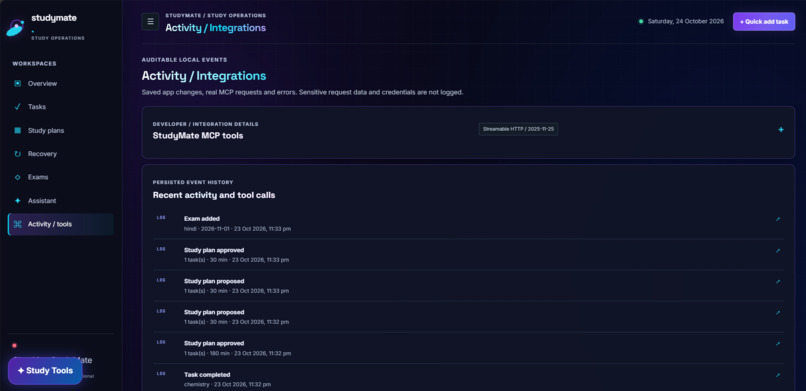Expand StudyMate MCP tools with plus icon
Image resolution: width=806 pixels, height=391 pixels.
781,129
